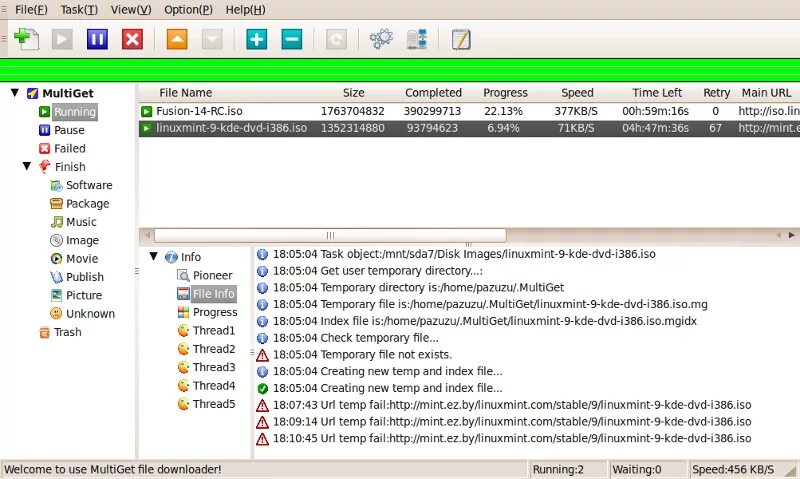
Task: Select linuxmint-9-kde-dvd-i386.iso download row
Action: pos(469,128)
